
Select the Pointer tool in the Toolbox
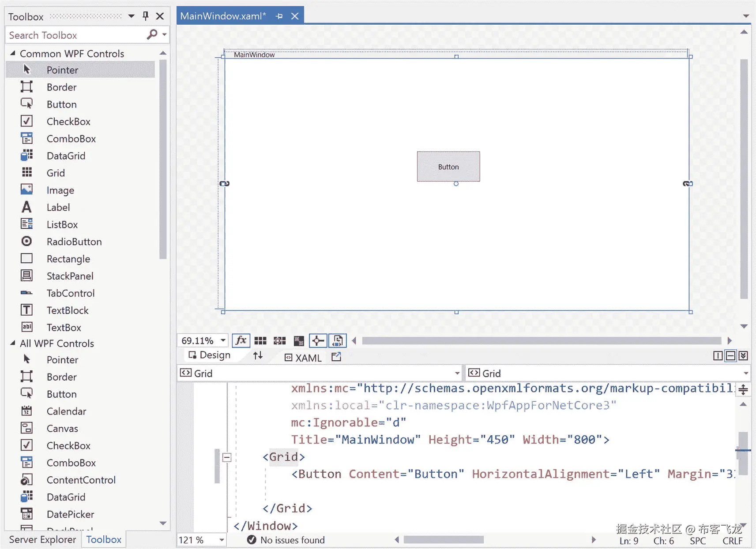tap(62, 70)
